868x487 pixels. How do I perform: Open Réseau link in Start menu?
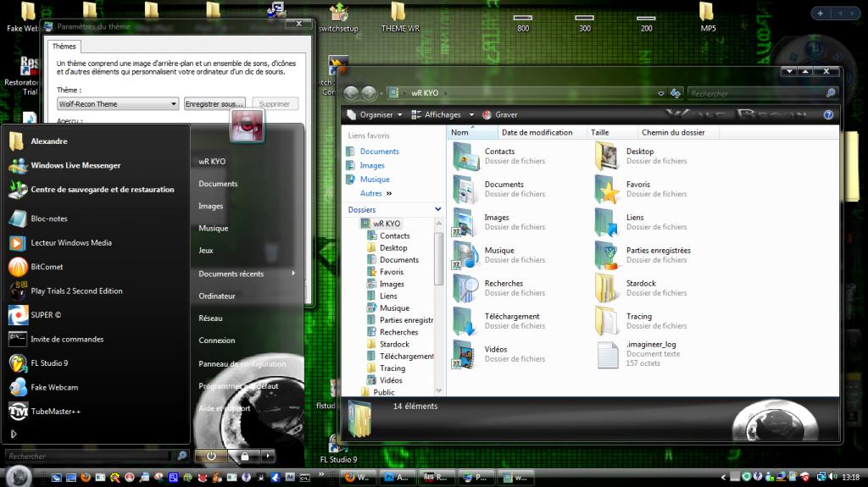tap(210, 318)
